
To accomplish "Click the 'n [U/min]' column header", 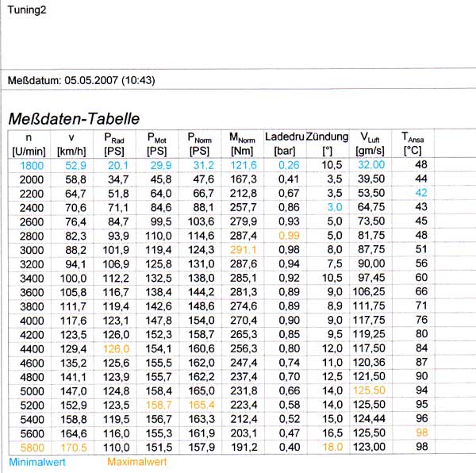I will click(x=29, y=144).
